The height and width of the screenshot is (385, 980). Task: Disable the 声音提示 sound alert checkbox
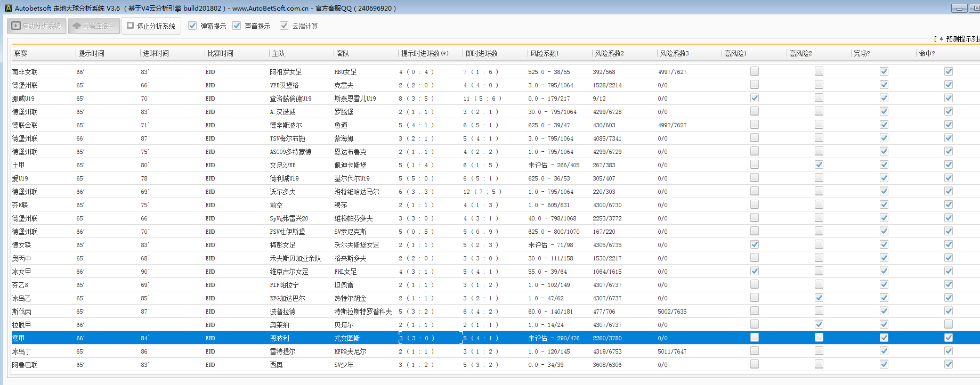coord(237,26)
